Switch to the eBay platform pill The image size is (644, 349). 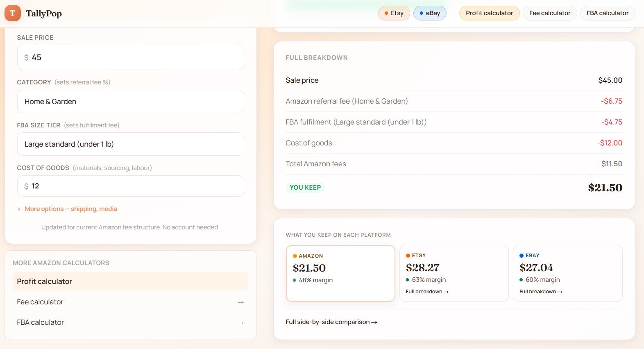[430, 13]
